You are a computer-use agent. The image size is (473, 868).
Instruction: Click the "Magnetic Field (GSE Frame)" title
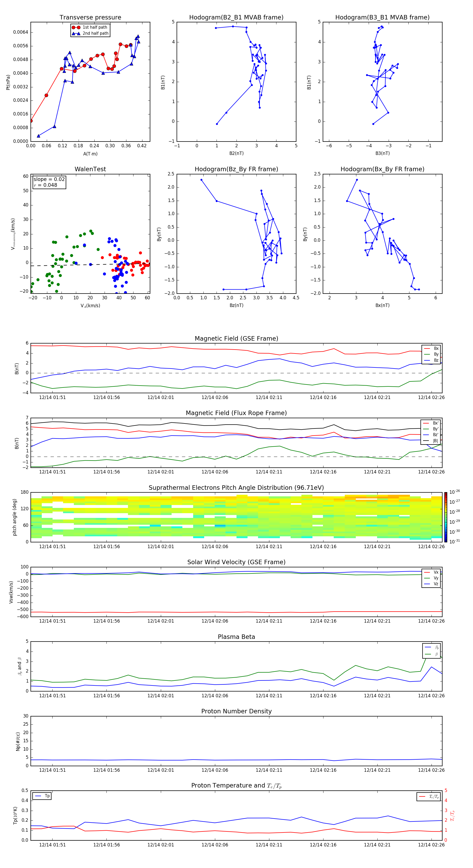[x=236, y=339]
